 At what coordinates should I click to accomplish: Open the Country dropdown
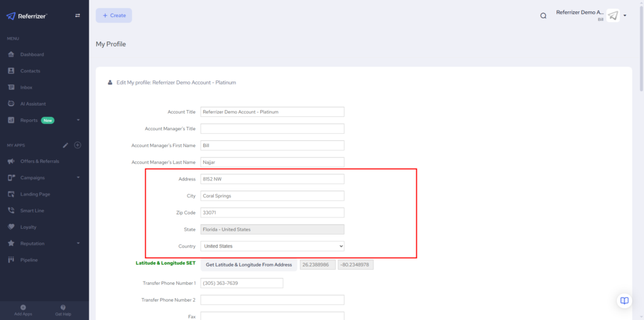coord(272,246)
